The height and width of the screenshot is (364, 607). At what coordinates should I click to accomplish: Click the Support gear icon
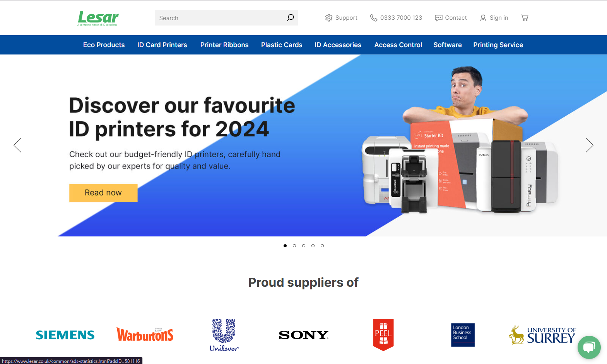(329, 18)
